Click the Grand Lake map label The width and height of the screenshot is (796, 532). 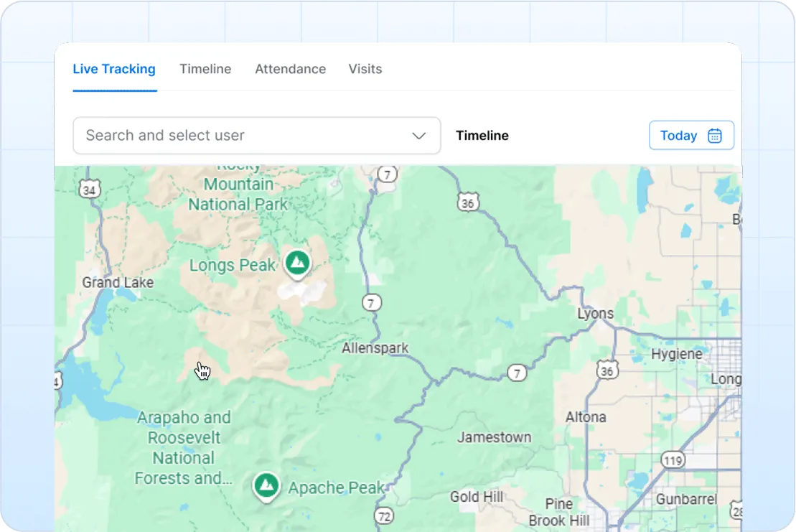tap(118, 282)
